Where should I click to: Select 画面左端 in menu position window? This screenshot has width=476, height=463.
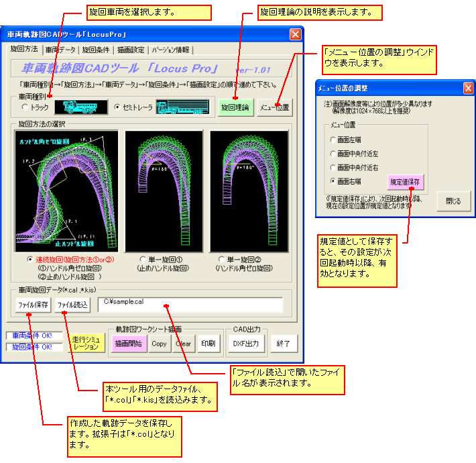tap(333, 140)
